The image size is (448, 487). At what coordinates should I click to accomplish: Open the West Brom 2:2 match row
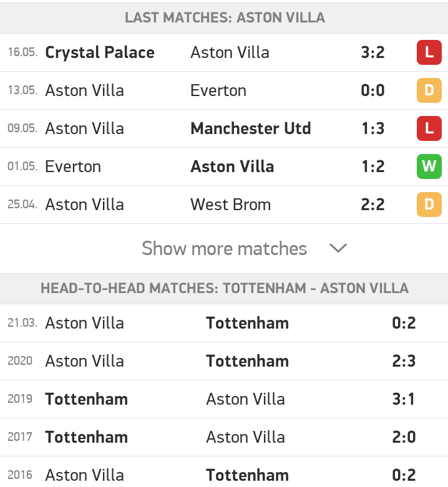tap(224, 205)
